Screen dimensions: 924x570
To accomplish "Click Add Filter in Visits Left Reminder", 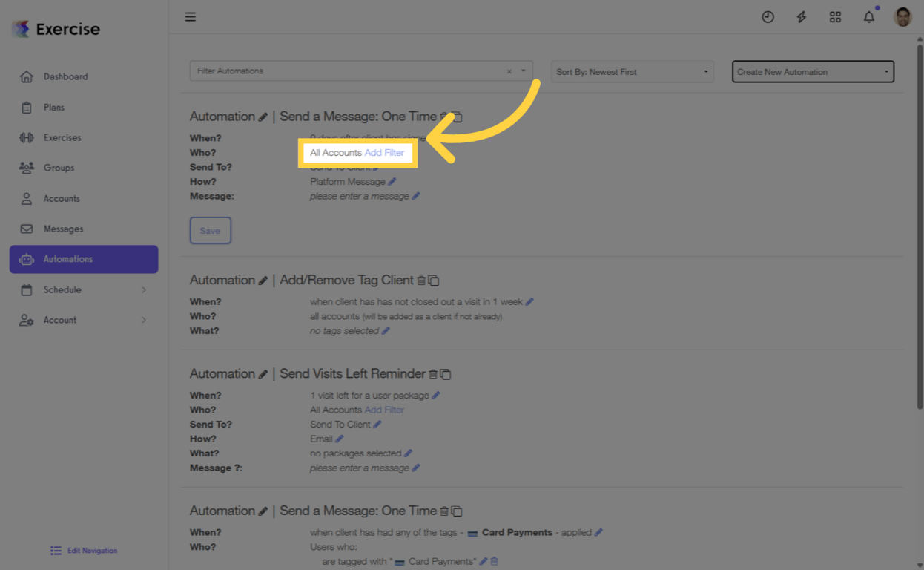I will (x=384, y=410).
